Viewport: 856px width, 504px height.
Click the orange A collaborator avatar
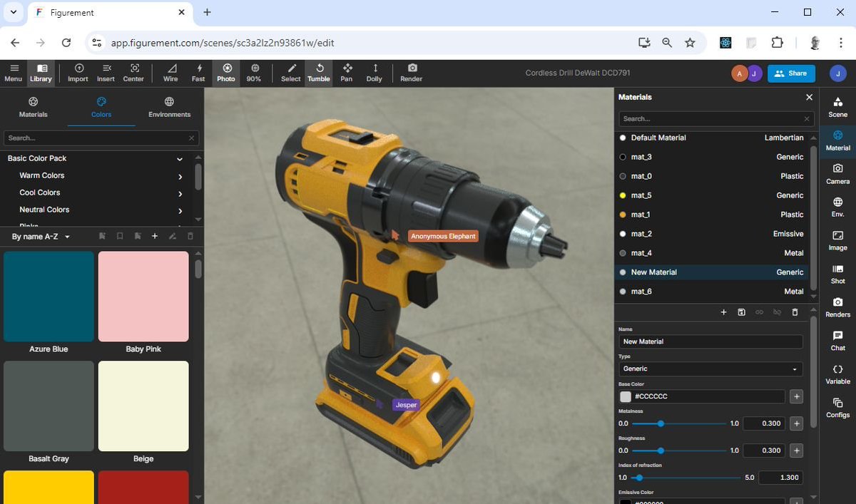point(740,73)
